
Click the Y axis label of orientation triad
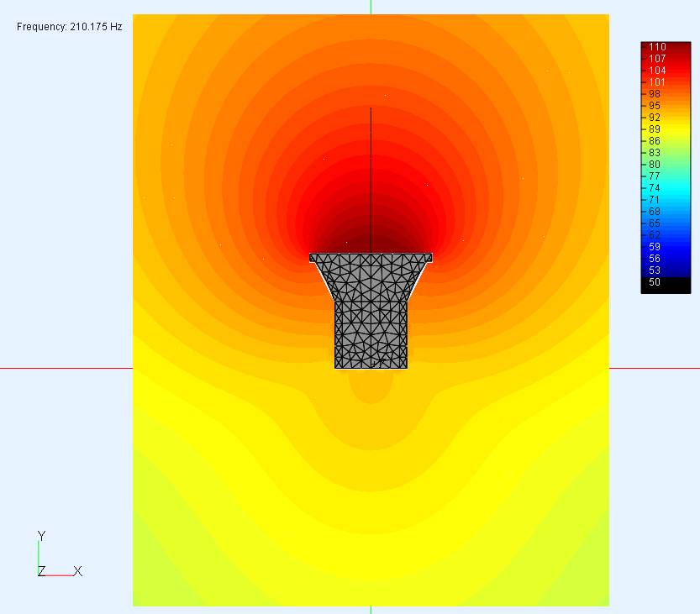tap(41, 536)
